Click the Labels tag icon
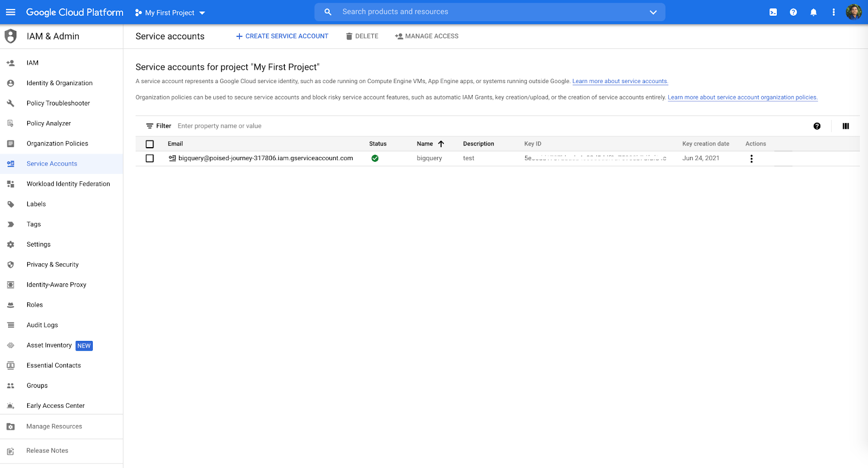The image size is (868, 468). click(x=10, y=204)
